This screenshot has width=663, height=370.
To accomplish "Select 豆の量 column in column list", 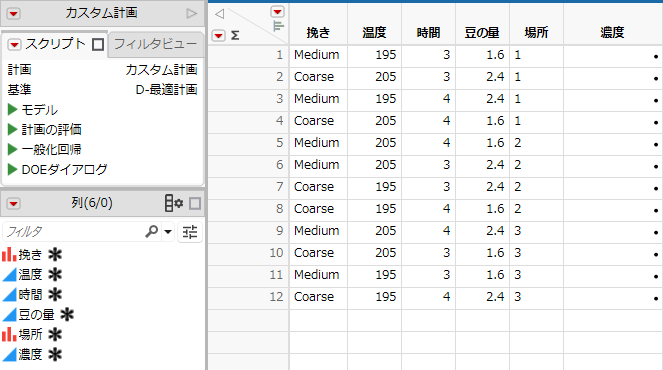I will [36, 315].
